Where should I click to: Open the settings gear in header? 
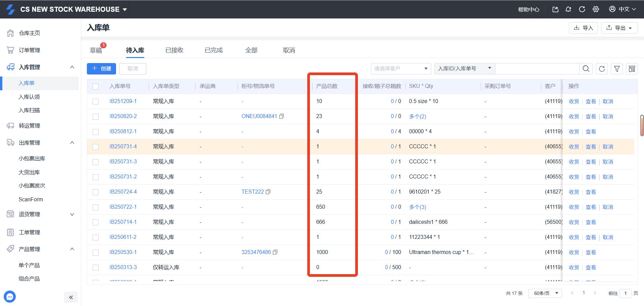click(x=596, y=9)
